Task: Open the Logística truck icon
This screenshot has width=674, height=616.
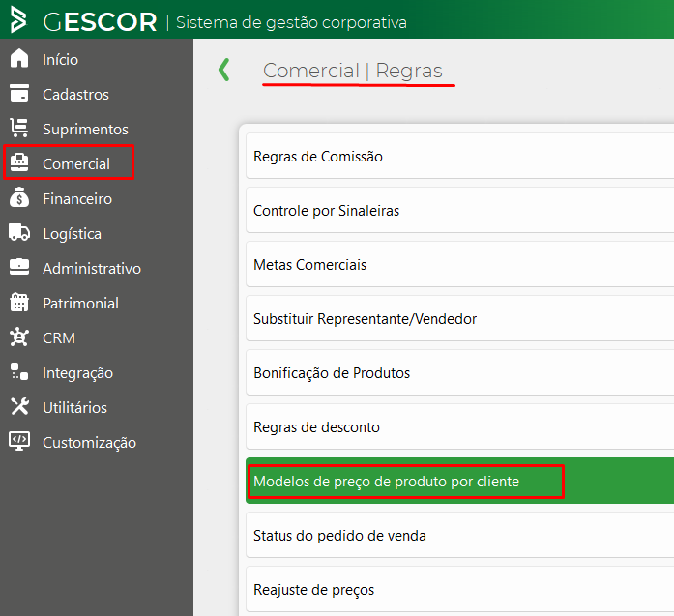Action: [19, 232]
